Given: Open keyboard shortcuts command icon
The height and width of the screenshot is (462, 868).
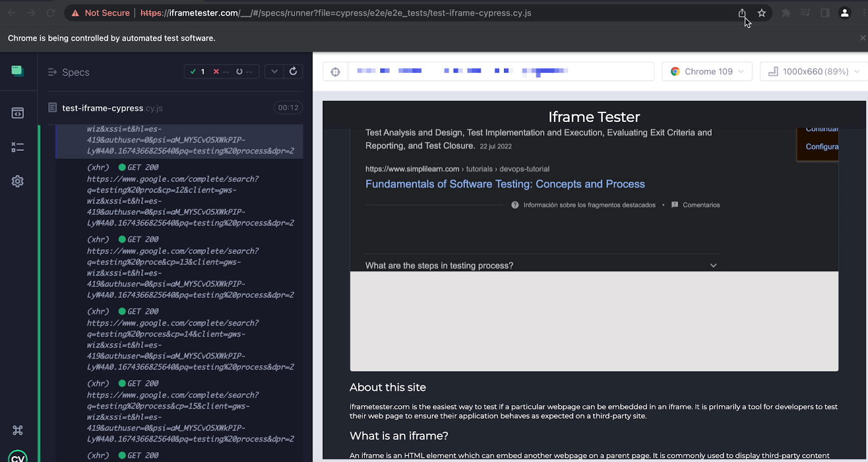Looking at the screenshot, I should coord(17,430).
